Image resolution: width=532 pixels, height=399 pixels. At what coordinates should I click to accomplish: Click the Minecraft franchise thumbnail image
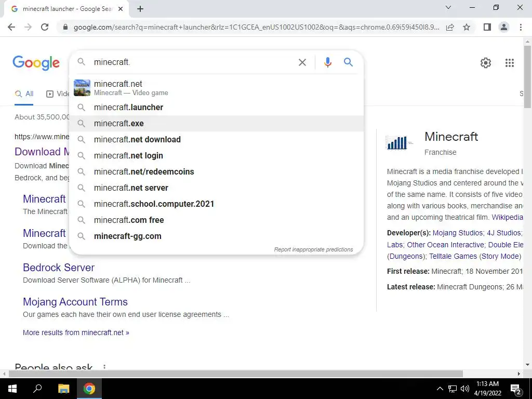[x=400, y=142]
